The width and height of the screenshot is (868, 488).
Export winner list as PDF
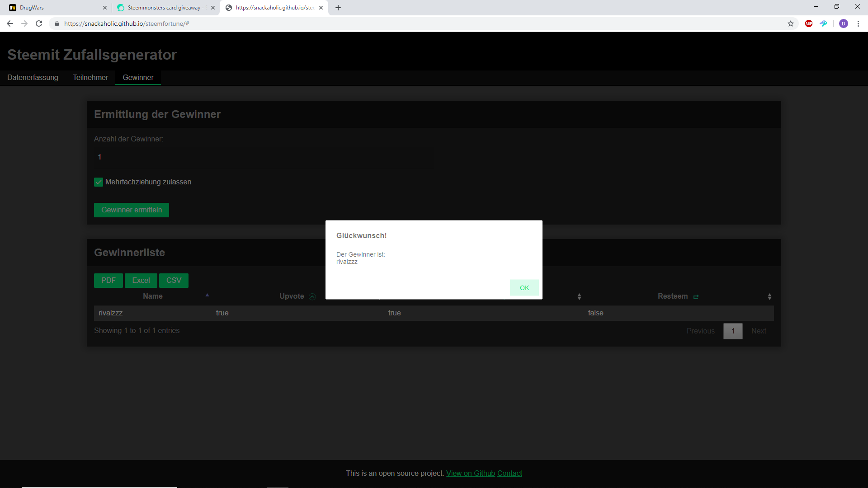pyautogui.click(x=108, y=281)
